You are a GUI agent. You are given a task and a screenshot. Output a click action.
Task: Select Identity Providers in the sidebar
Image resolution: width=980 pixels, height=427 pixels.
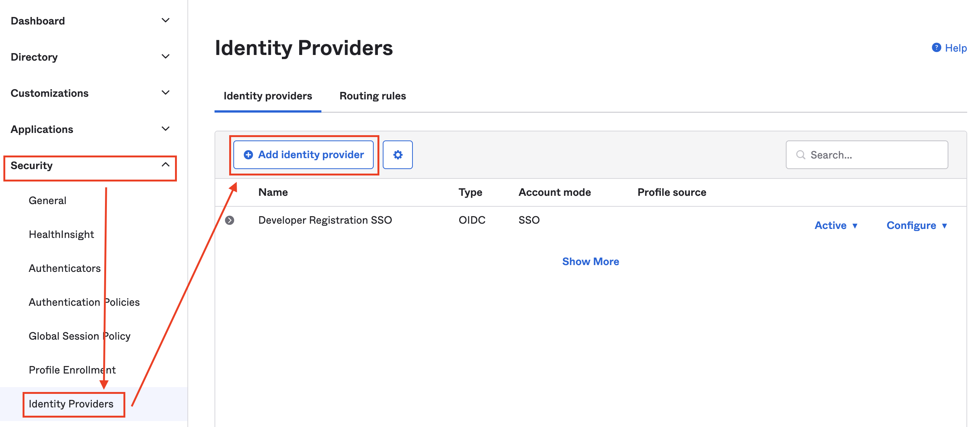71,404
